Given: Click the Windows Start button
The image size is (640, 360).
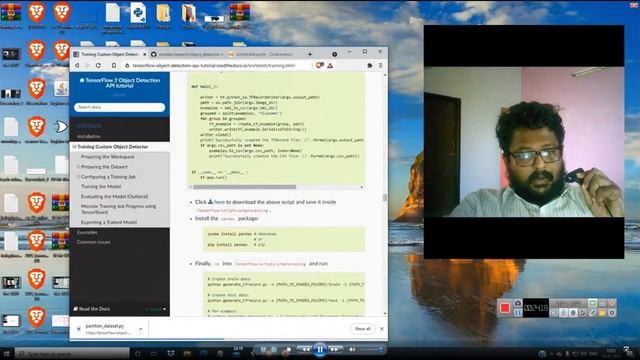Looking at the screenshot, I should 6,353.
